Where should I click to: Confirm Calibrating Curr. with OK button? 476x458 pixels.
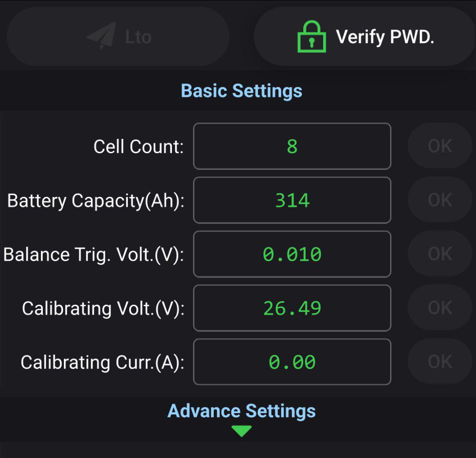point(440,362)
